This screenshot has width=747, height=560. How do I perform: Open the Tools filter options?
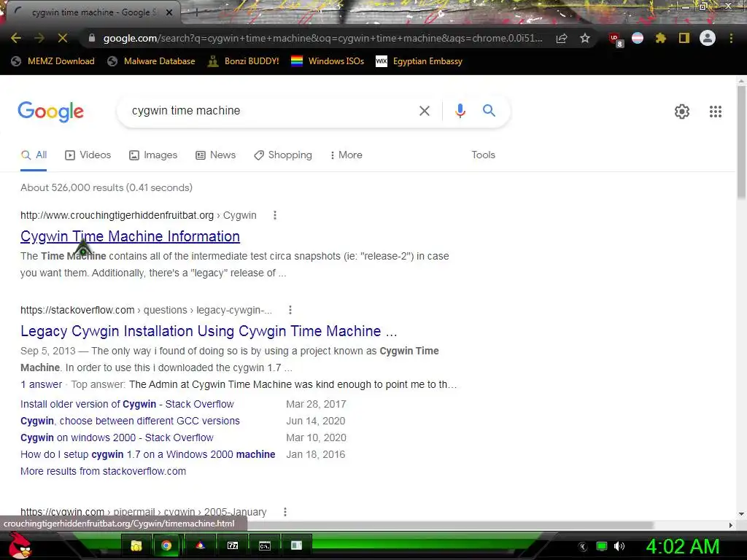point(483,155)
